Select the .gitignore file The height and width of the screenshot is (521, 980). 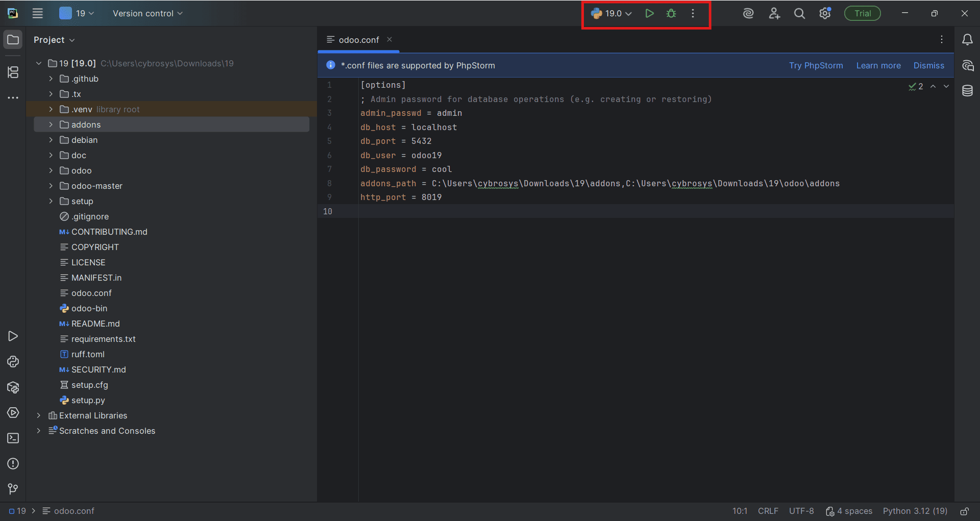[x=90, y=216]
